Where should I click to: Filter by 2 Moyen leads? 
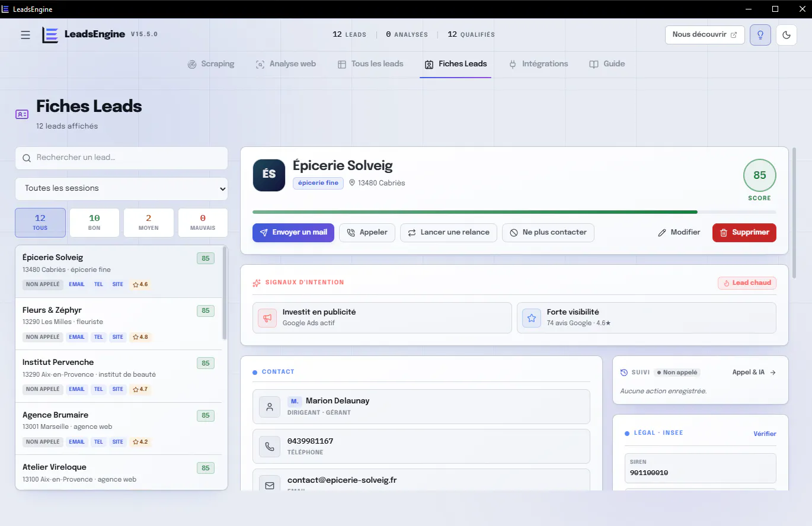coord(149,223)
